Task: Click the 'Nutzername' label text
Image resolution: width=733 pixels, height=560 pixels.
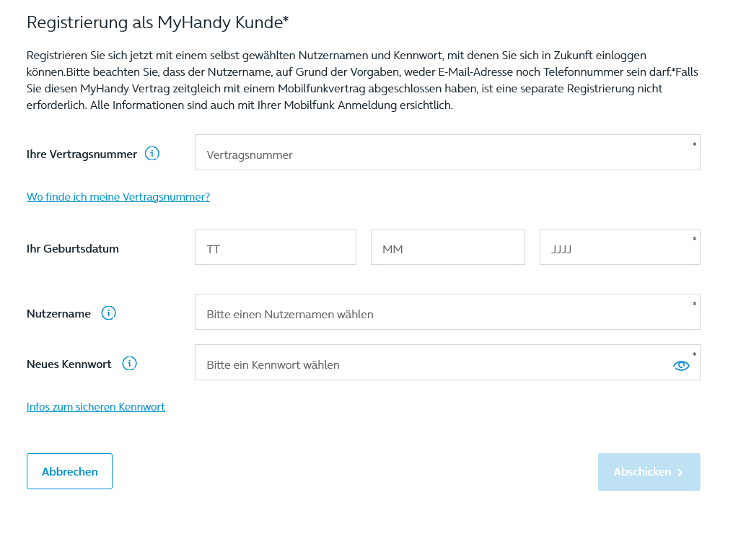Action: (58, 314)
